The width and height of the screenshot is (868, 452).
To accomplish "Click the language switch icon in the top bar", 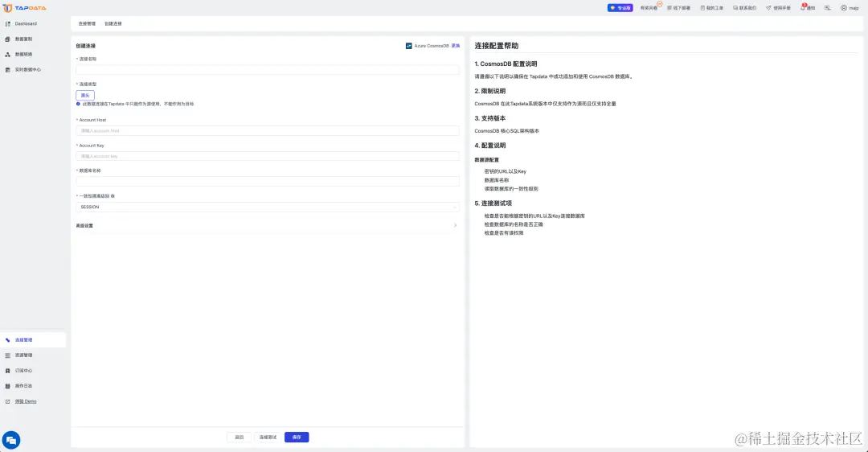I will coord(828,8).
